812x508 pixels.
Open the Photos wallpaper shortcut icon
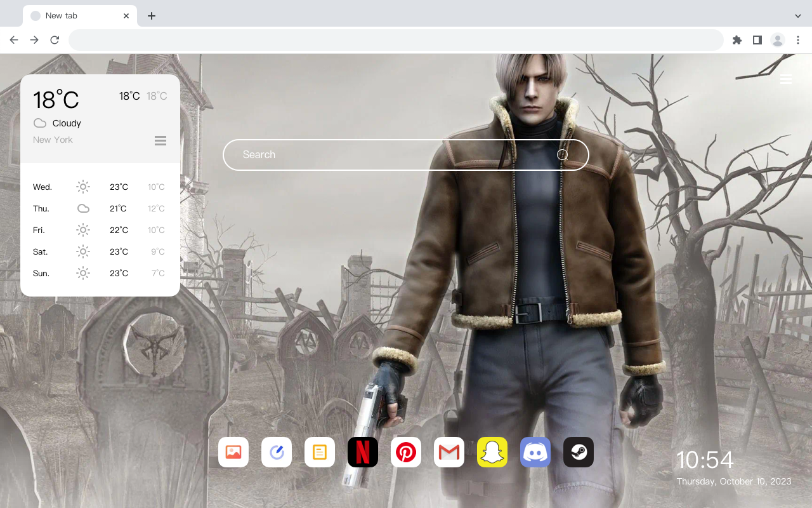click(x=233, y=452)
